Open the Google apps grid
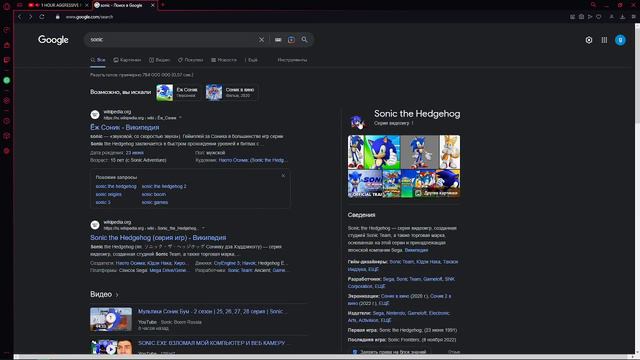The image size is (640, 360). 604,40
